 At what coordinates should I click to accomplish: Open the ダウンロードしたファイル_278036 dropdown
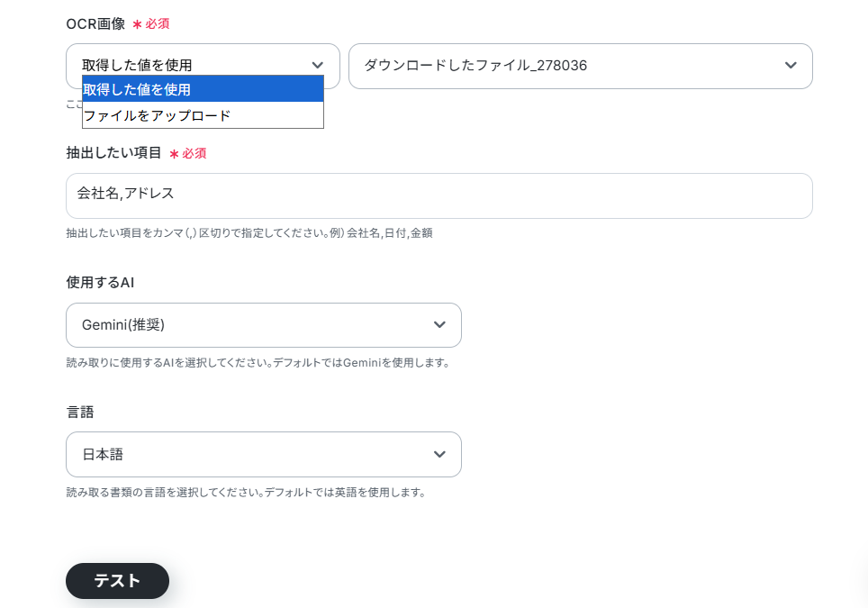580,66
